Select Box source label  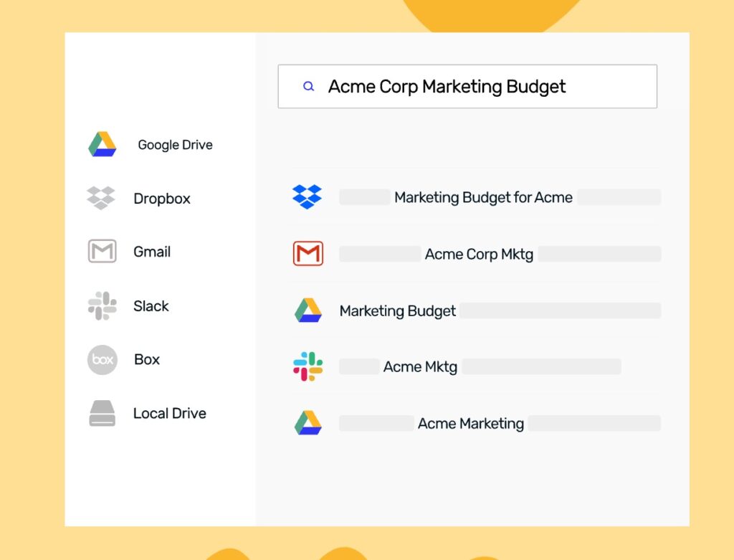(147, 360)
